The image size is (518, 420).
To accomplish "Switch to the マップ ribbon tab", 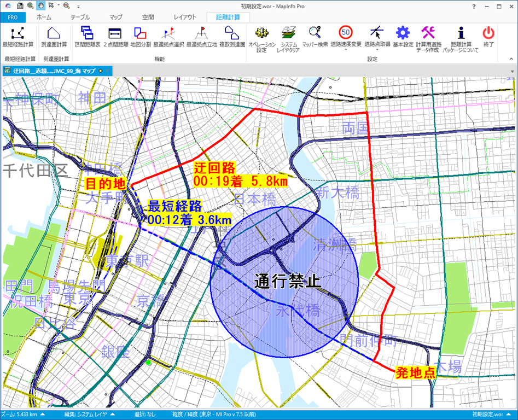I will [x=115, y=17].
